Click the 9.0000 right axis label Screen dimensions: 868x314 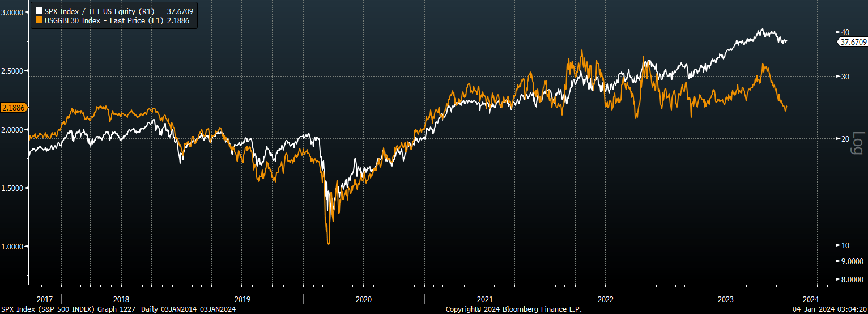(x=851, y=261)
